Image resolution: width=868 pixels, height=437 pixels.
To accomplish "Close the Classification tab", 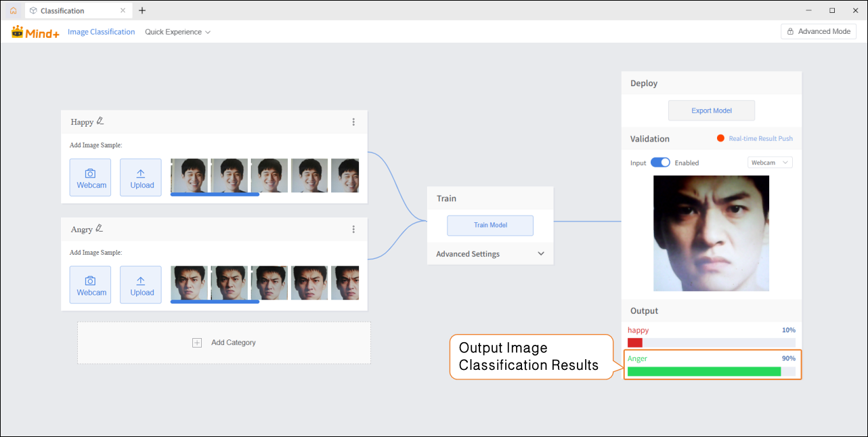I will coord(123,11).
